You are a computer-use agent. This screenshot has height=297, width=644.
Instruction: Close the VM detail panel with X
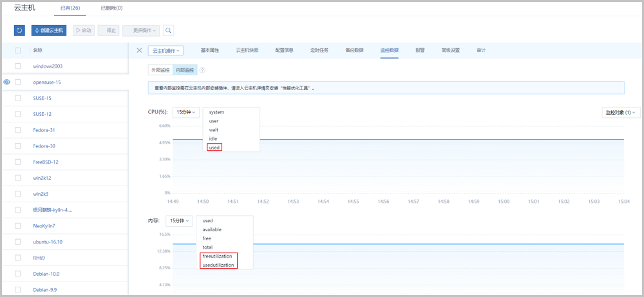[139, 50]
